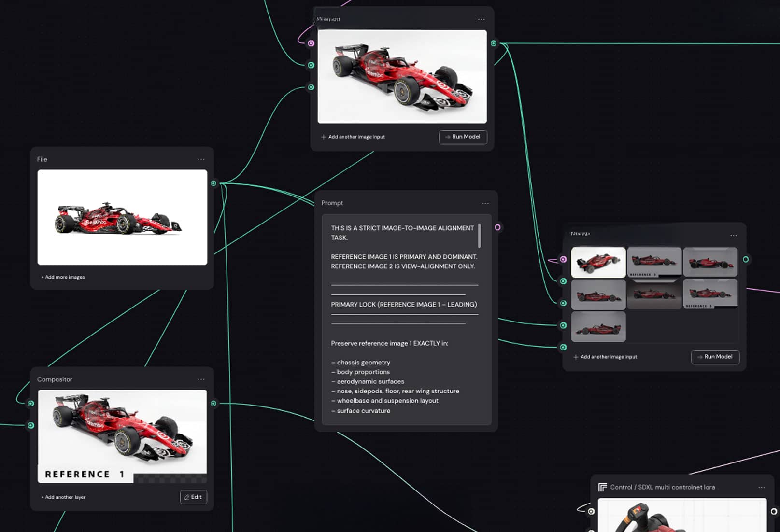Click the Prompt node's vertical scrollbar
This screenshot has height=532, width=780.
coord(479,235)
